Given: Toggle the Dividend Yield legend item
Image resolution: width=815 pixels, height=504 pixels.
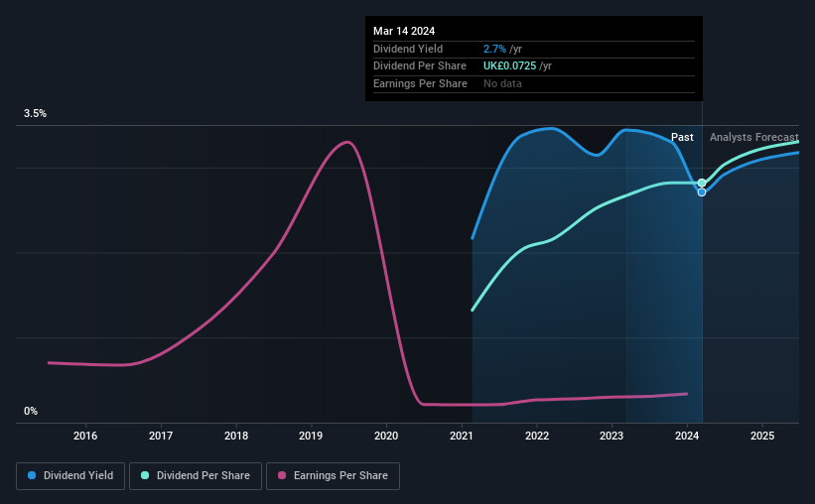Looking at the screenshot, I should click(x=70, y=476).
